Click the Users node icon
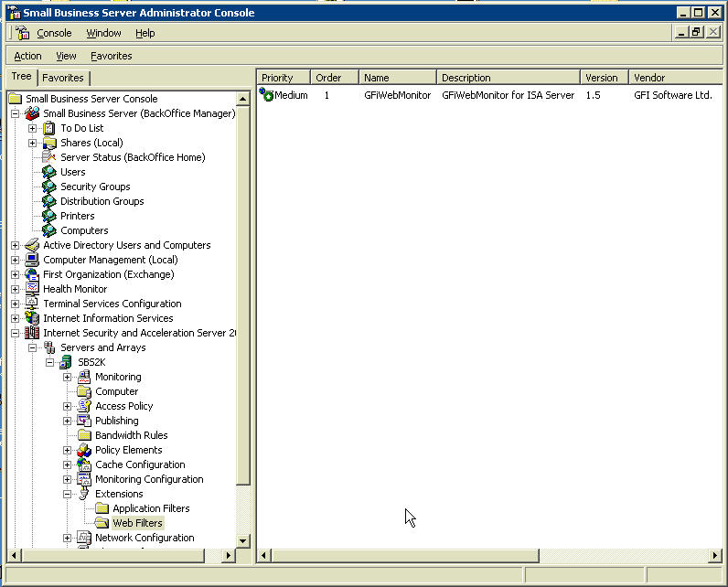 point(49,172)
